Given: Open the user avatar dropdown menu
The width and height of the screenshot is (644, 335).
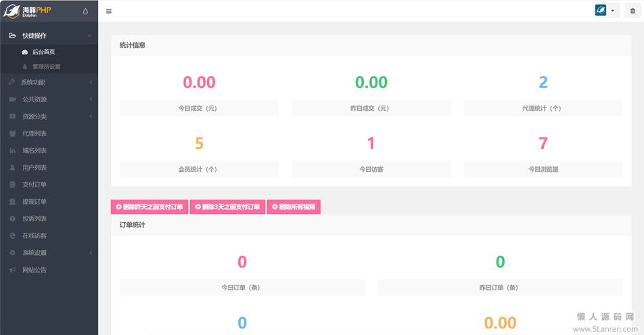Looking at the screenshot, I should pos(605,11).
